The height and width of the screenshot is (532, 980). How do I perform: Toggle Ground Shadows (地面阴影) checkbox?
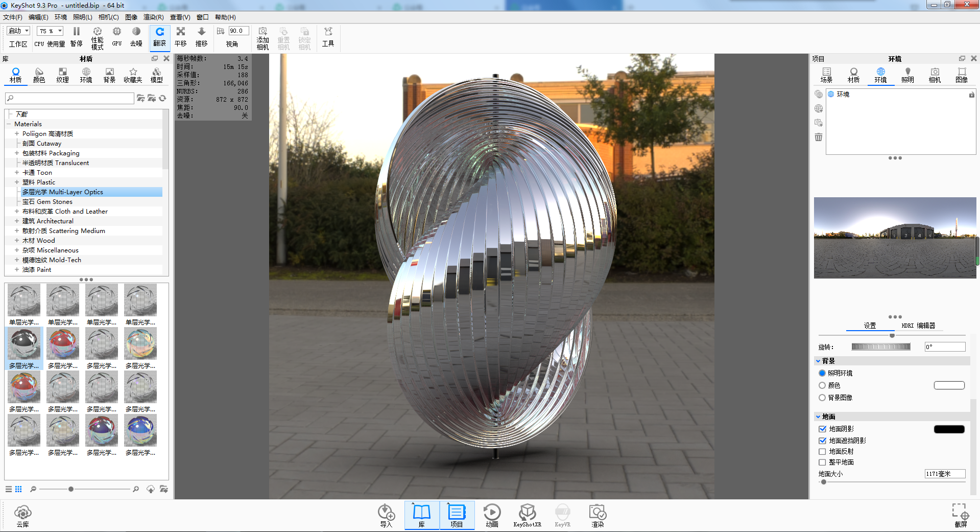822,429
